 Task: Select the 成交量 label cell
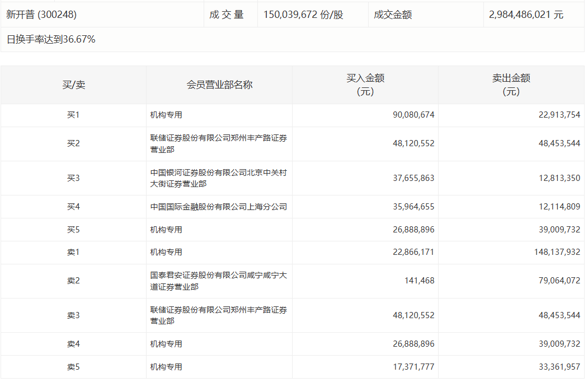pos(227,15)
